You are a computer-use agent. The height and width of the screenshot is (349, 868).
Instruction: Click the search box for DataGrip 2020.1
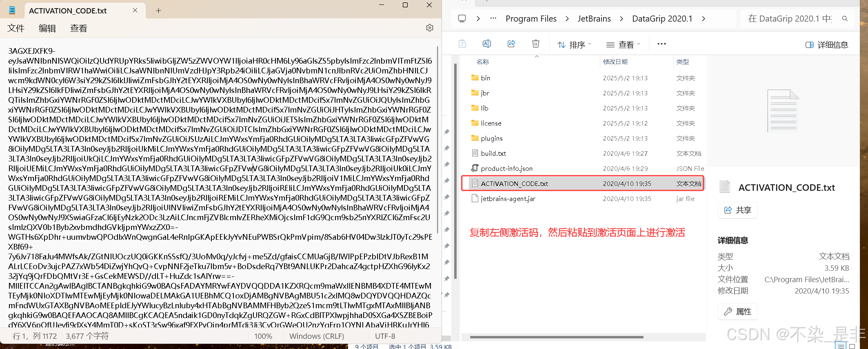[x=797, y=19]
